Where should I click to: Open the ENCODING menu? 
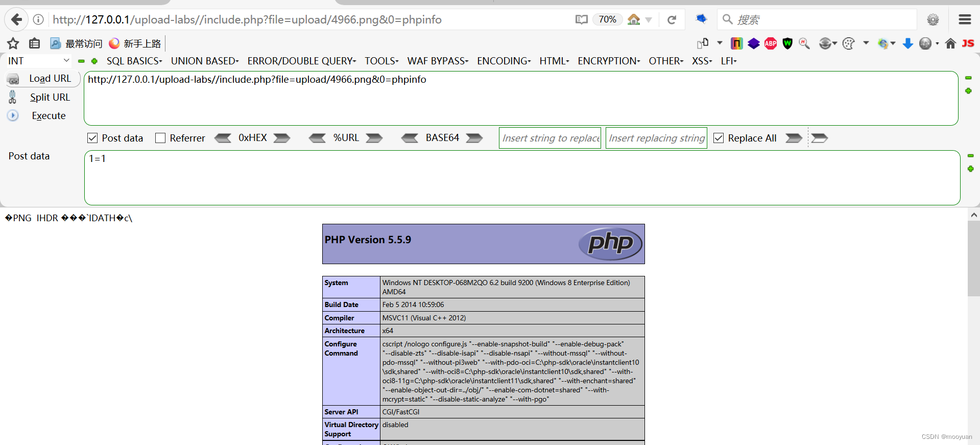coord(504,61)
